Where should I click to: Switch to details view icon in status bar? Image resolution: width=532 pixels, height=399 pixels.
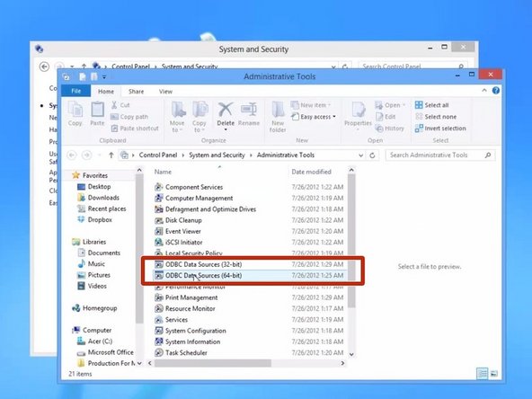point(482,374)
